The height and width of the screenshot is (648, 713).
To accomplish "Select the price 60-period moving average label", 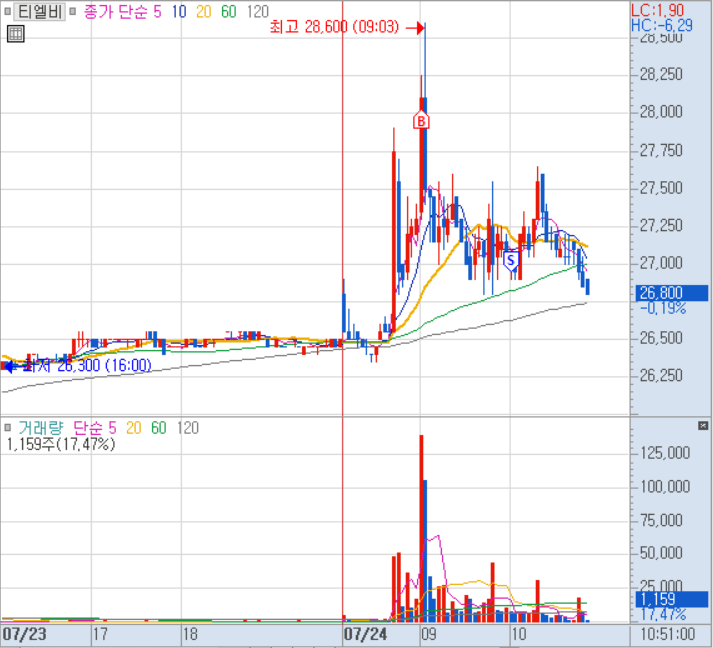I will (x=228, y=12).
